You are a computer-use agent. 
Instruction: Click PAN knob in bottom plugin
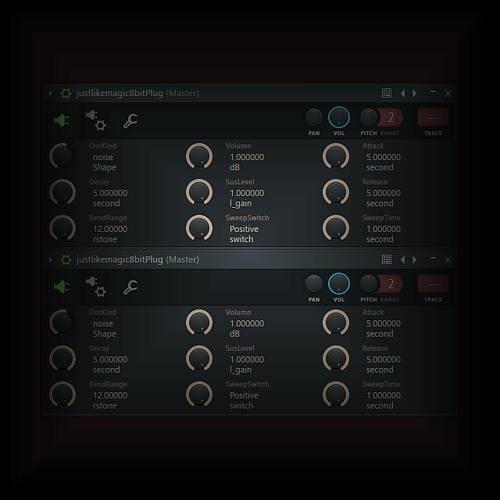(x=314, y=284)
